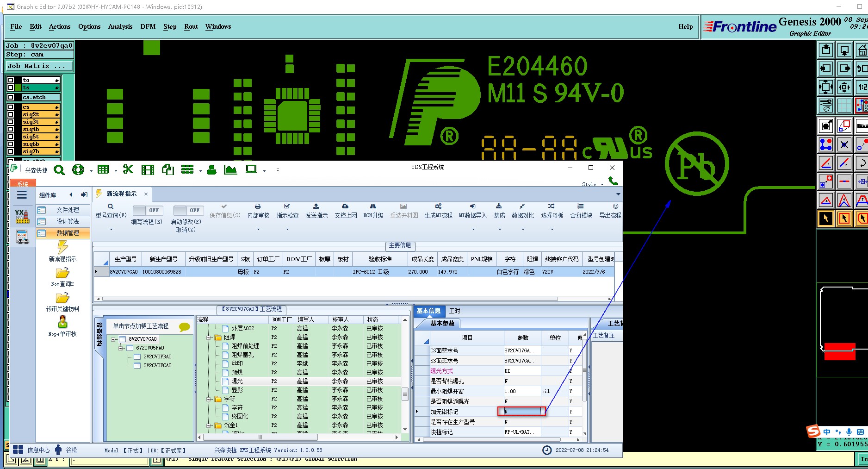Open the Nope单审核 user shortcut
Viewport: 868px width, 469px height.
click(x=62, y=326)
